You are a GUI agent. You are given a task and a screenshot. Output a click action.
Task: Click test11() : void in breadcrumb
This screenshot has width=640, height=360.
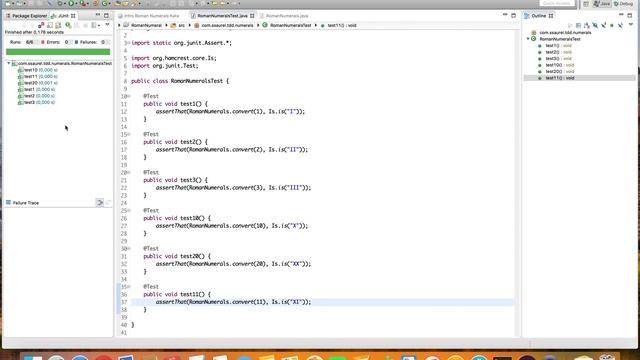338,25
